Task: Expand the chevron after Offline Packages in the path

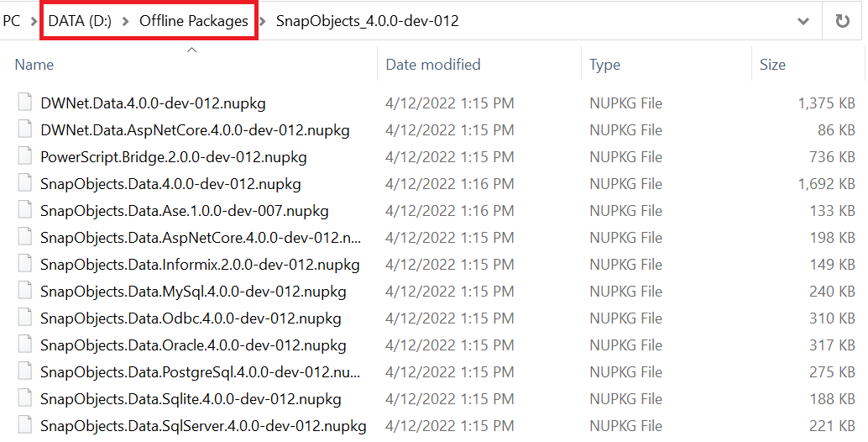Action: 263,21
